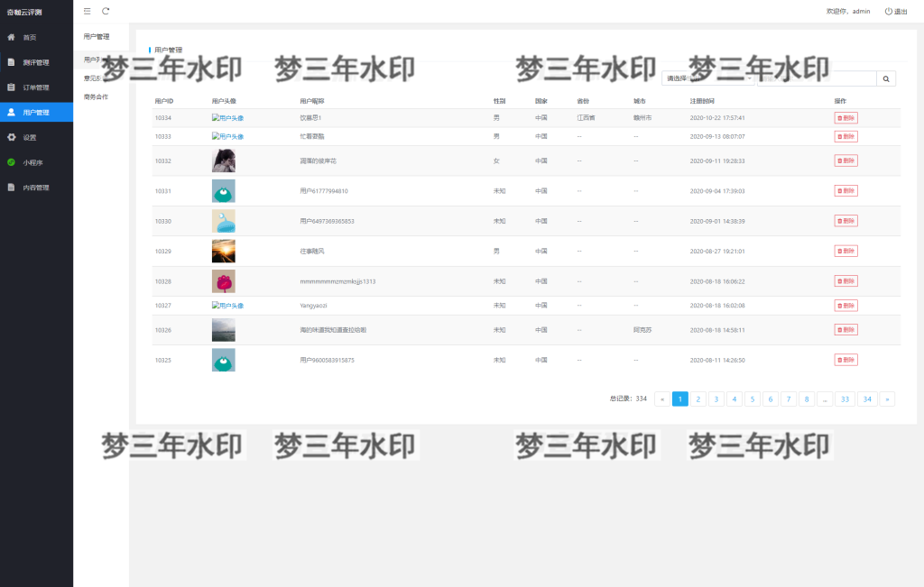Image resolution: width=924 pixels, height=587 pixels.
Task: Click the pink rose avatar of user 10328
Action: 224,281
